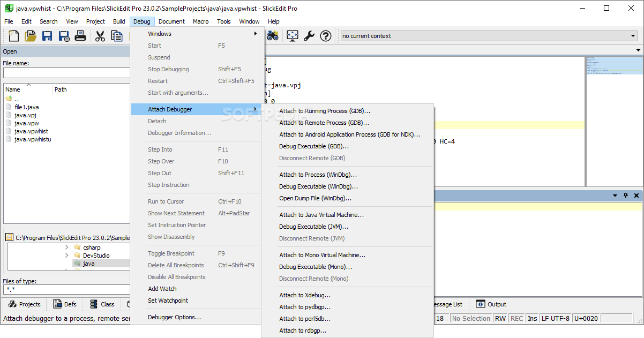
Task: Expand the csharp tree node
Action: coord(66,247)
